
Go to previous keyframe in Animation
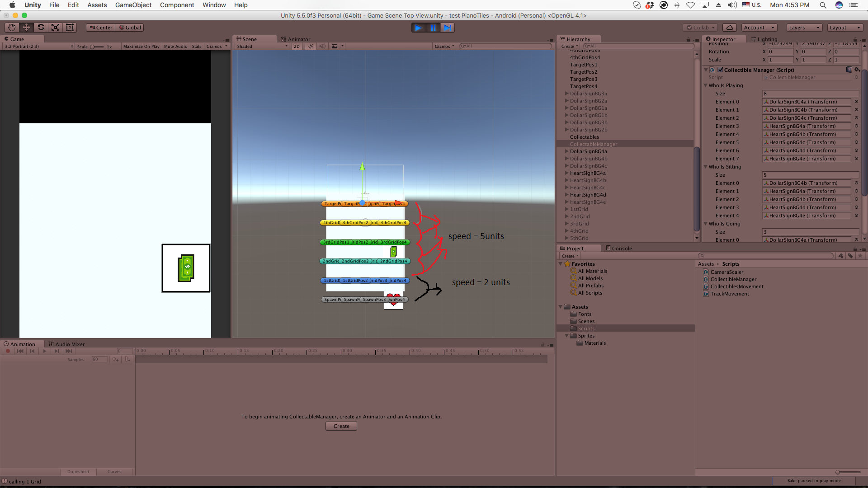click(32, 351)
